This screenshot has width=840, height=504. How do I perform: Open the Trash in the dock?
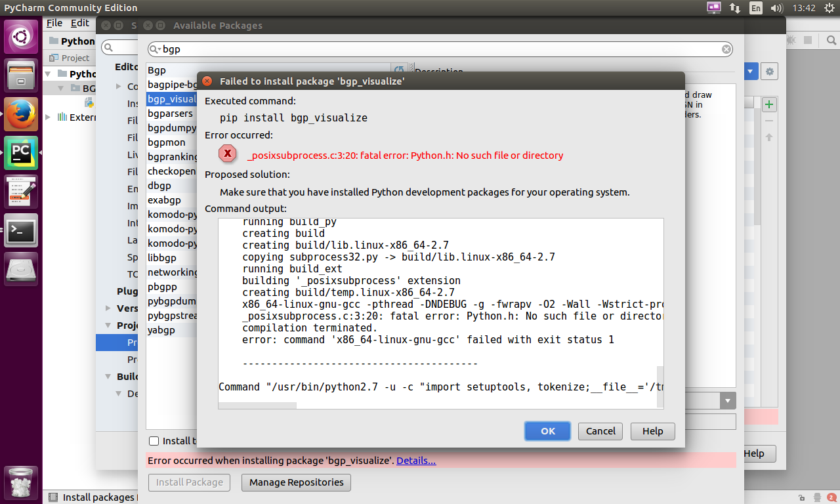coord(21,482)
